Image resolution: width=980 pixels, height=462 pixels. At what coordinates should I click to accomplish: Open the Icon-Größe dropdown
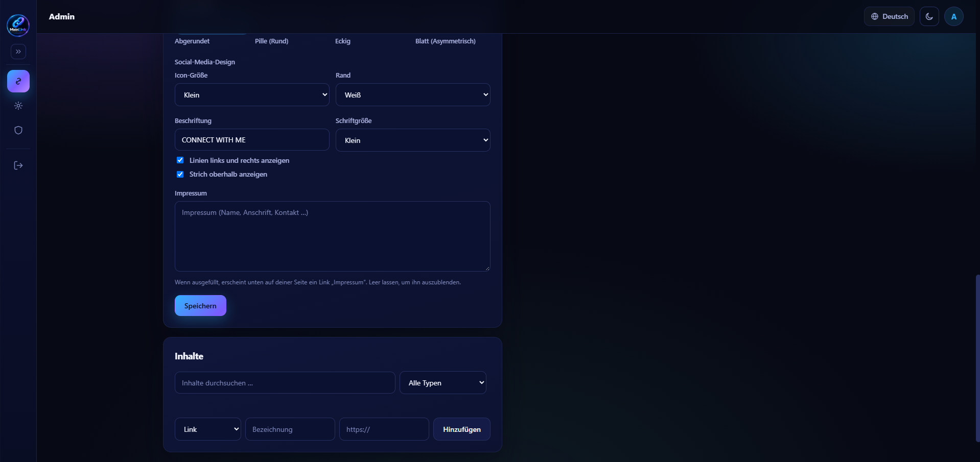pyautogui.click(x=252, y=95)
